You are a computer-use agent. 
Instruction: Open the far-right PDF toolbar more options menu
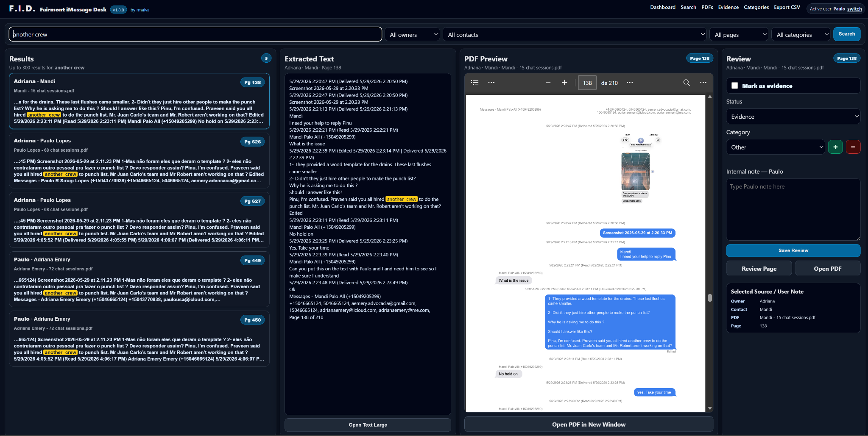click(x=703, y=83)
